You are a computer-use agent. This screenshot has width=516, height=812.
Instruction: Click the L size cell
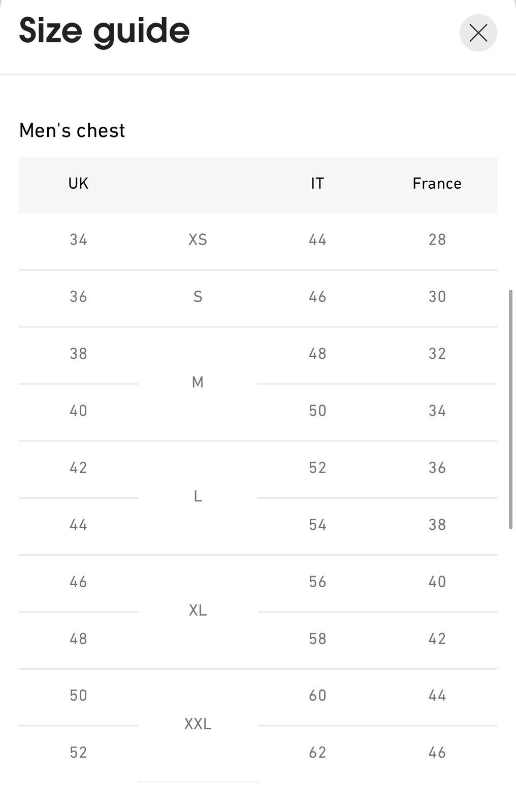pos(198,496)
